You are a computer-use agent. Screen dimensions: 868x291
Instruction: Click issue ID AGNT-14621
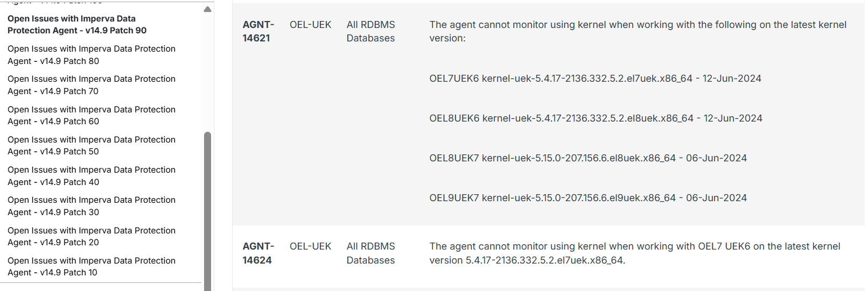[x=258, y=31]
